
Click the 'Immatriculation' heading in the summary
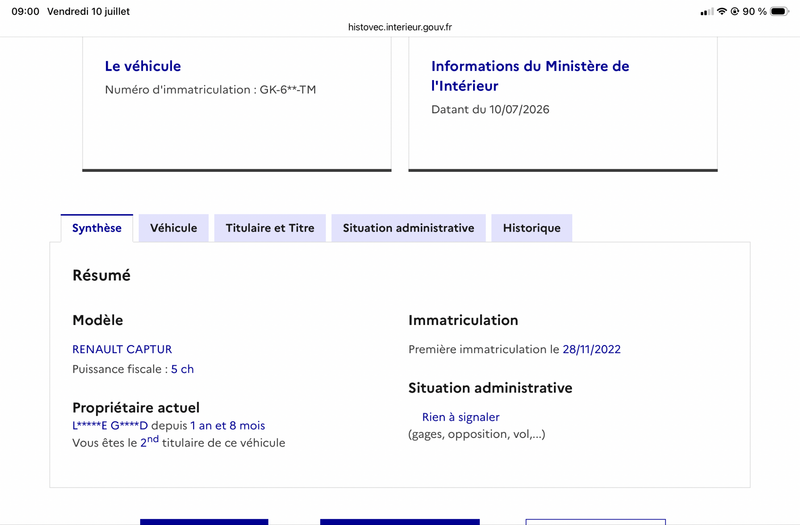click(x=463, y=320)
